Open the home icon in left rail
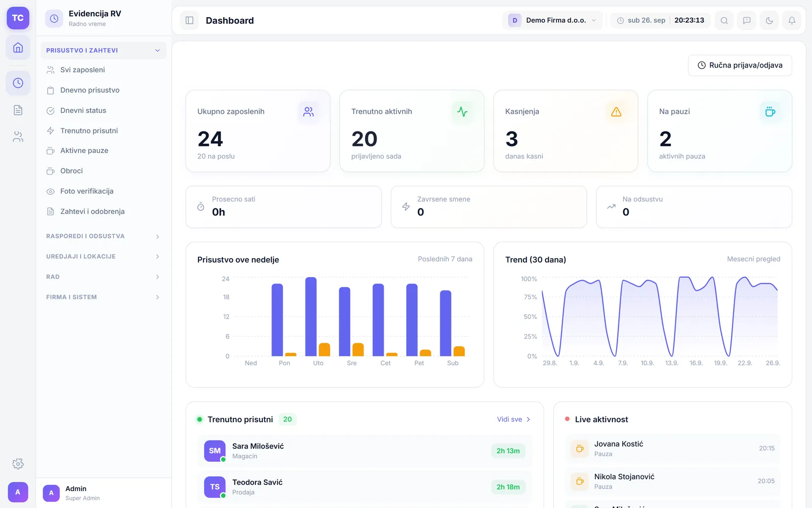Image resolution: width=812 pixels, height=508 pixels. [18, 48]
